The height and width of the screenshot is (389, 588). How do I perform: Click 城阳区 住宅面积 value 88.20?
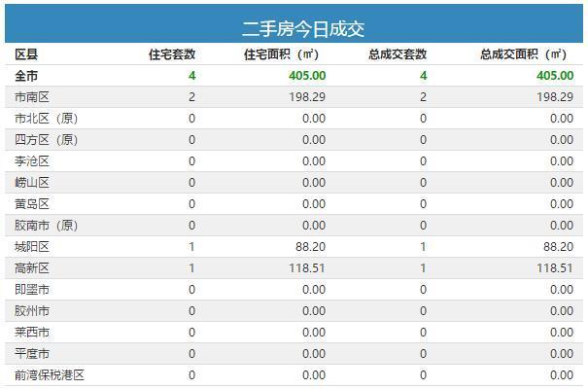coord(310,247)
